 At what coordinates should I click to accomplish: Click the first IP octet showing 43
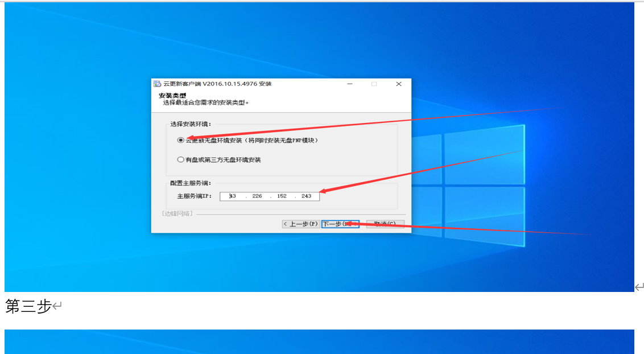tap(233, 196)
